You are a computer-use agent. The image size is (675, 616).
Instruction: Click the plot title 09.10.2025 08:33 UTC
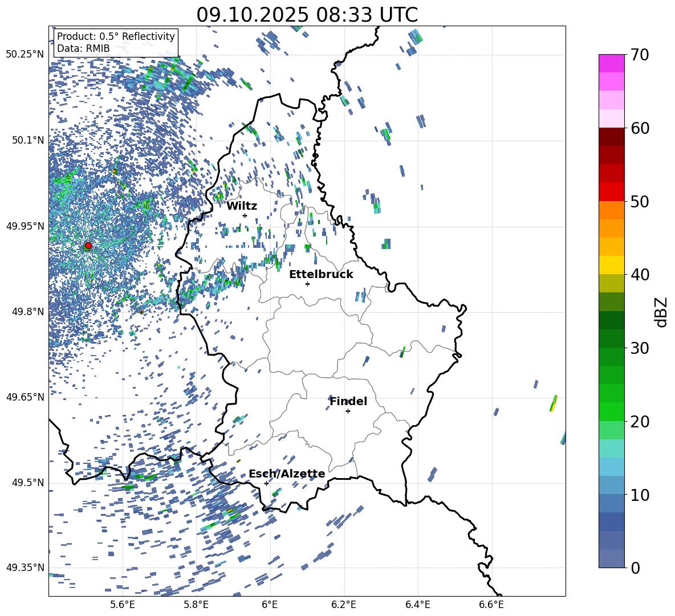click(x=307, y=15)
